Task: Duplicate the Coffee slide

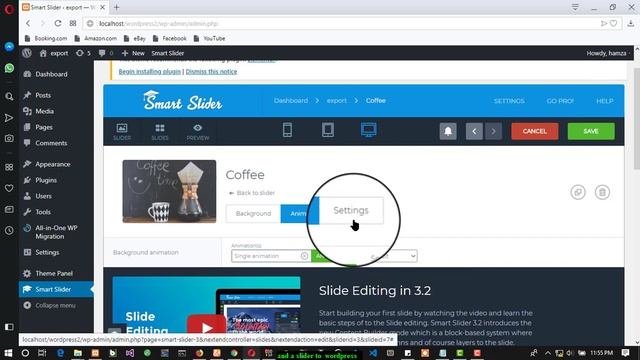Action: (x=578, y=192)
